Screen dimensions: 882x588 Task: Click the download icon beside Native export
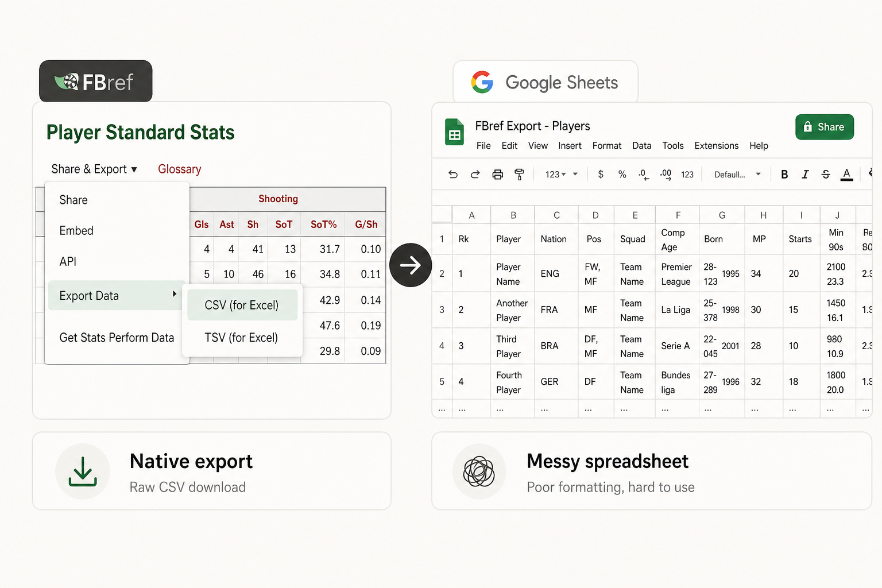[x=83, y=471]
